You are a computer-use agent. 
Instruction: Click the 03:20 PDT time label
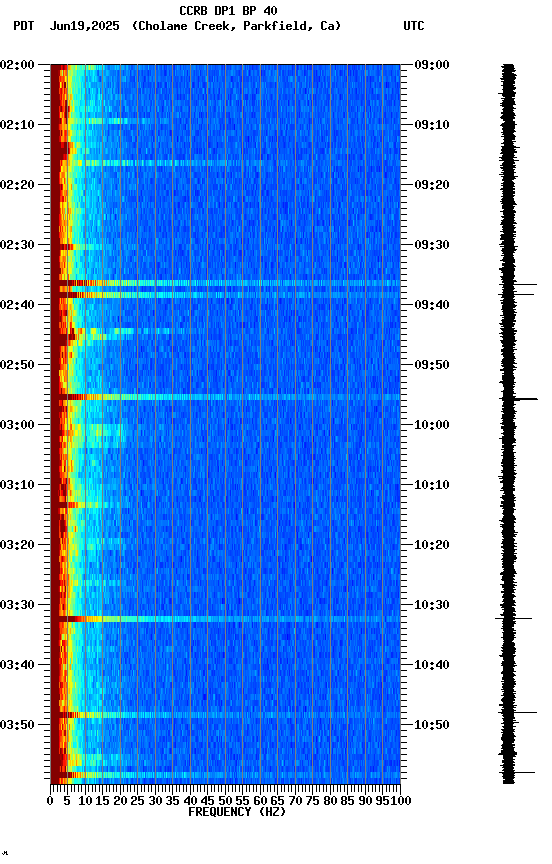click(x=17, y=545)
